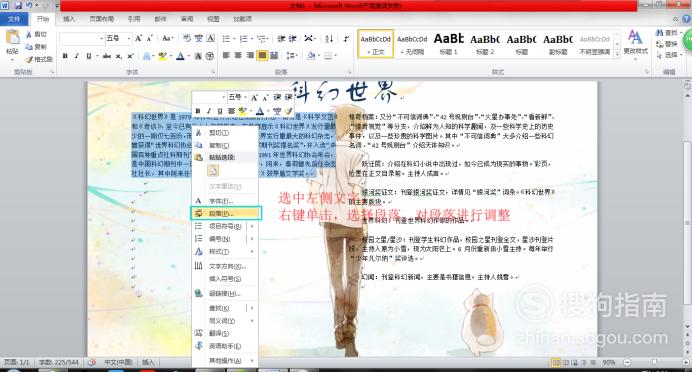Screen dimensions: 692x372
Task: Click the Paste icon in the ribbon
Action: click(12, 38)
